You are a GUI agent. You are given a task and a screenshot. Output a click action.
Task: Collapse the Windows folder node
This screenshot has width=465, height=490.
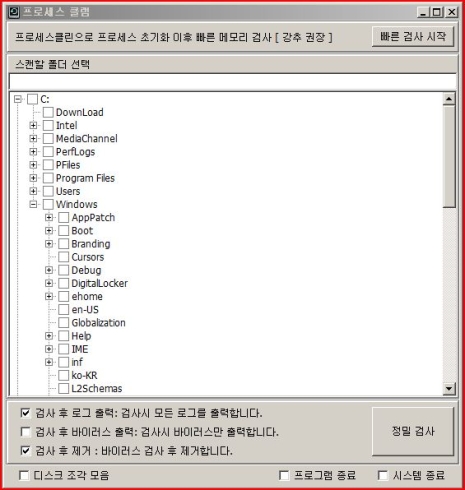[33, 204]
